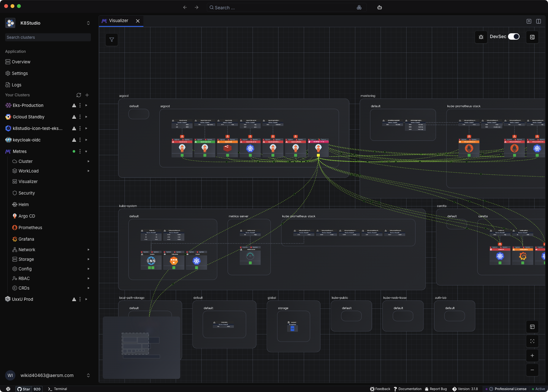Click the bug debug icon near DevSec
This screenshot has height=392, width=548.
coord(481,37)
